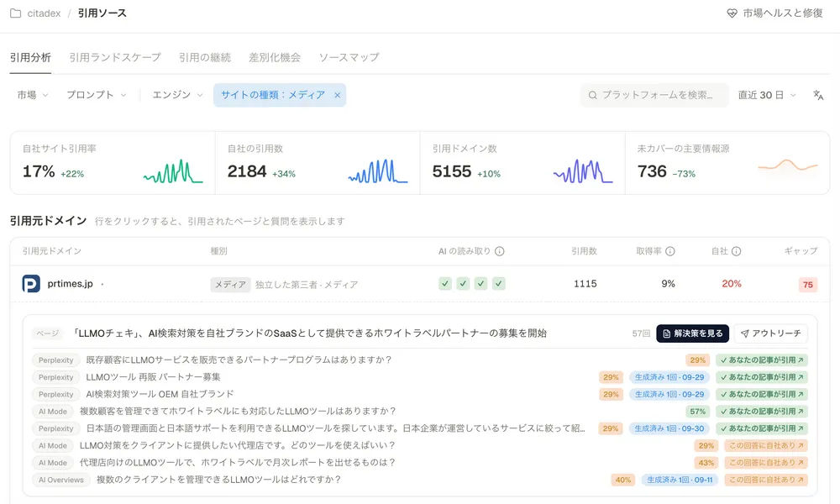
Task: Open この回答に自社あり on the 43% row
Action: tap(766, 463)
